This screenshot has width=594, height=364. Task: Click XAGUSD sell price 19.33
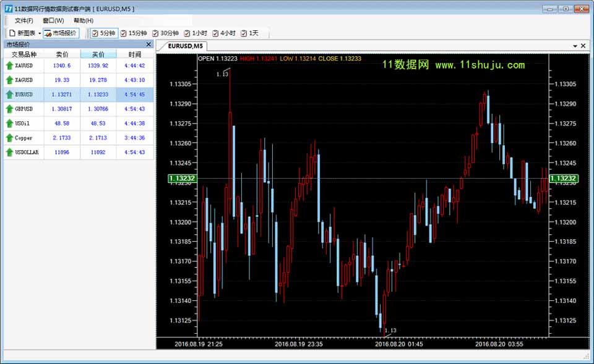coord(62,80)
